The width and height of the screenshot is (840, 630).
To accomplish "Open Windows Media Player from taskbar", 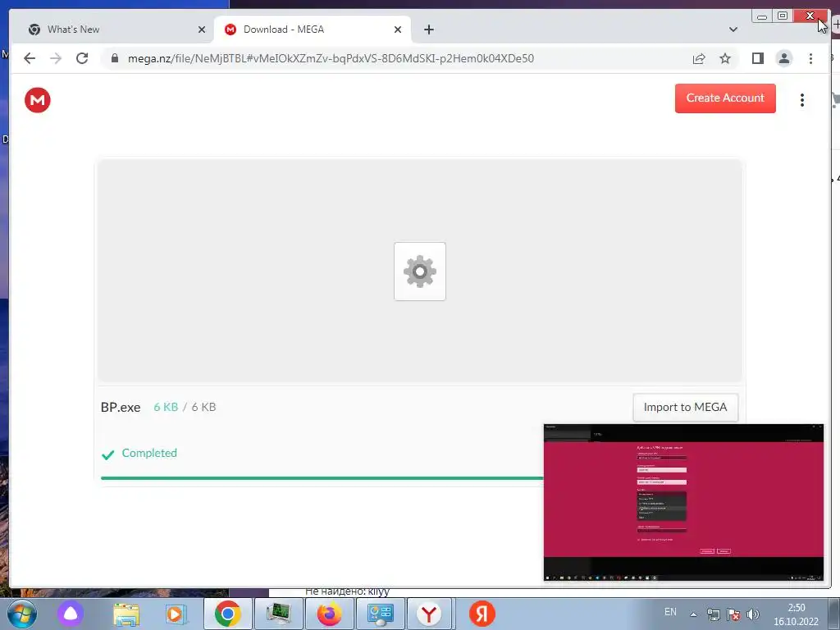I will [175, 614].
